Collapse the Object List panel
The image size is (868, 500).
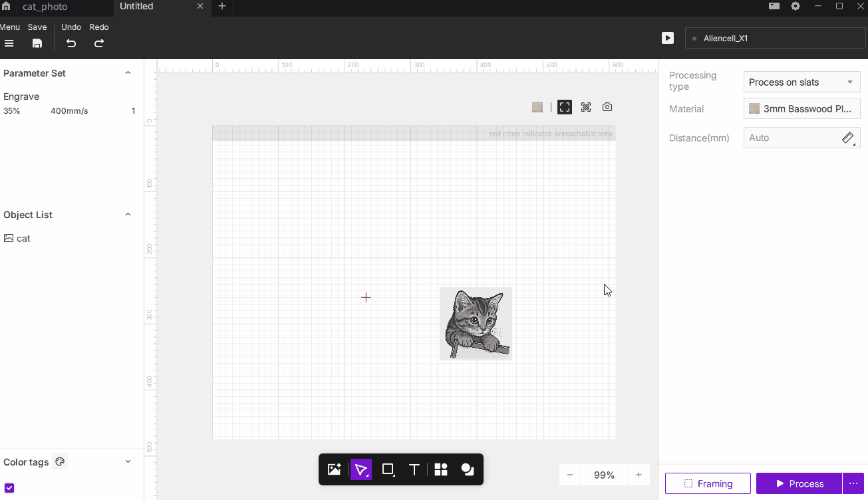pos(128,215)
